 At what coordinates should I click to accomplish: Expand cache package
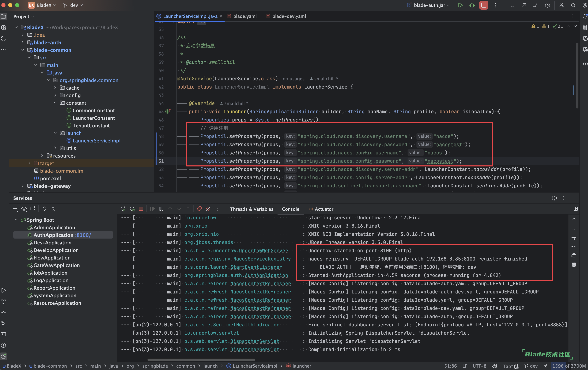55,88
